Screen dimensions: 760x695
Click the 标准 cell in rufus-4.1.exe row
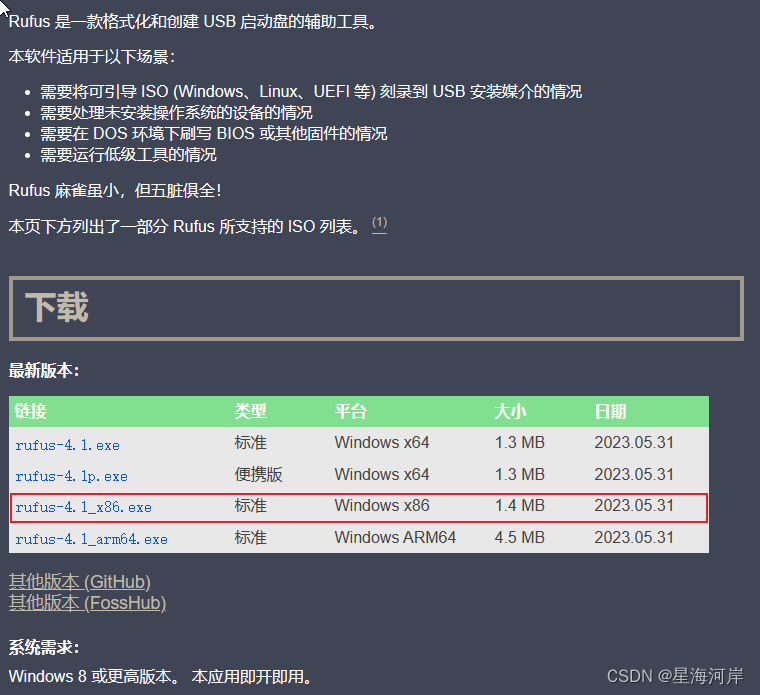click(251, 442)
